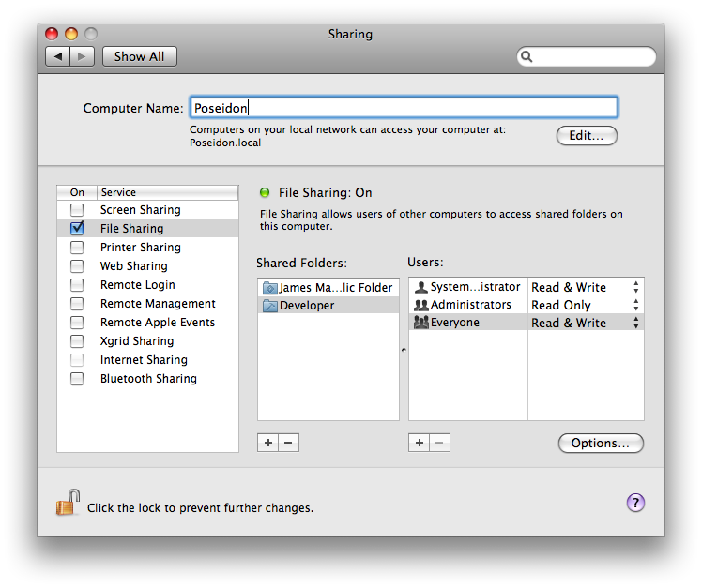Click the red close window button
Image resolution: width=702 pixels, height=588 pixels.
[x=52, y=34]
